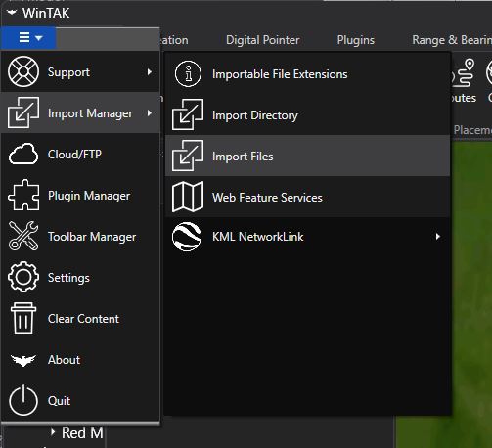Switch to the Plugins tab
The image size is (492, 448).
[356, 40]
